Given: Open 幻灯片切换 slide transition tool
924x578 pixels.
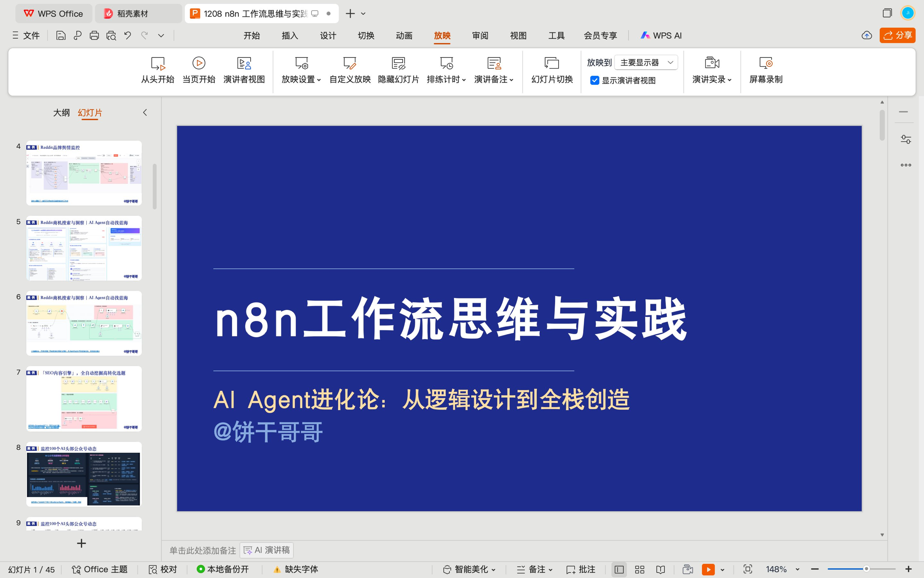Looking at the screenshot, I should 552,64.
